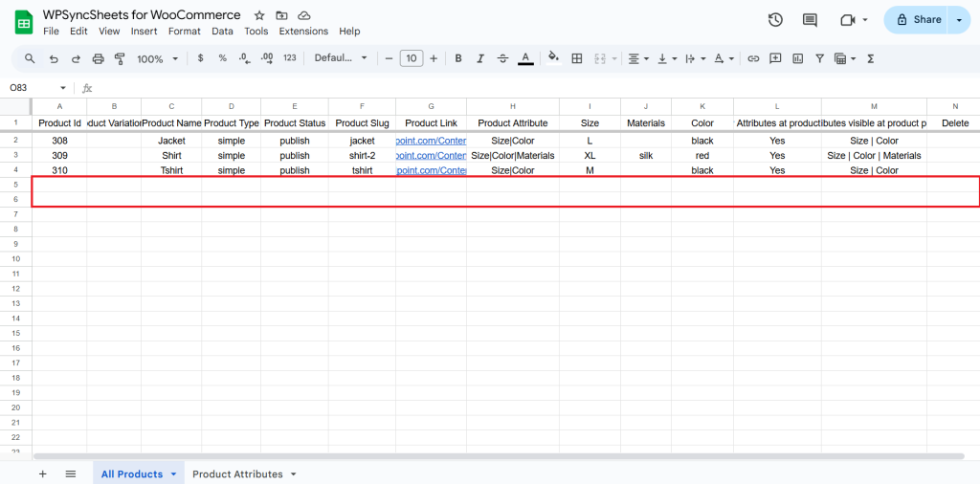The image size is (980, 484).
Task: Open the Shirt product link
Action: pyautogui.click(x=432, y=156)
